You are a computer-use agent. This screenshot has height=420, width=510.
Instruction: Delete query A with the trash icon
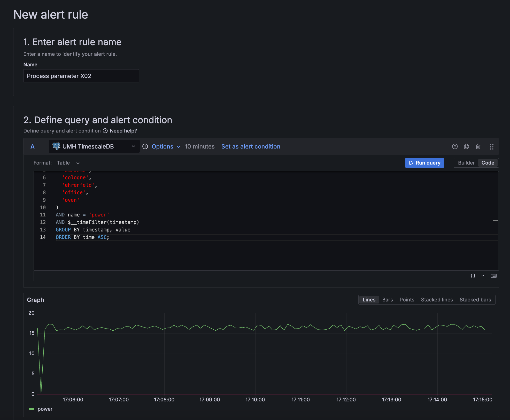478,146
